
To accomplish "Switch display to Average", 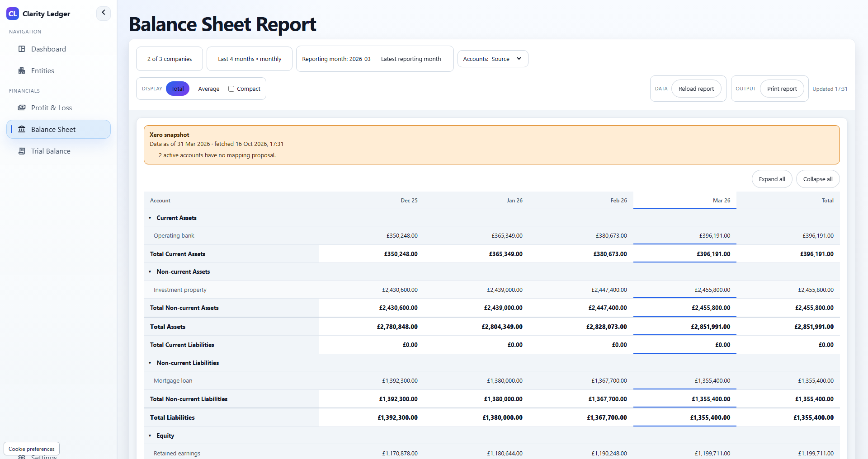I will click(209, 89).
